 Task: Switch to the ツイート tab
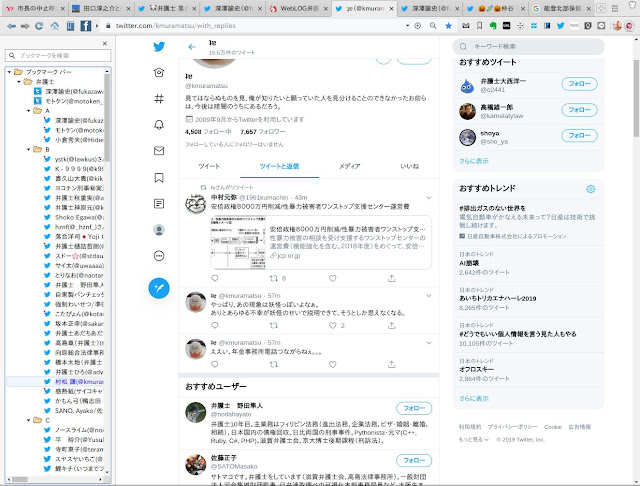209,166
